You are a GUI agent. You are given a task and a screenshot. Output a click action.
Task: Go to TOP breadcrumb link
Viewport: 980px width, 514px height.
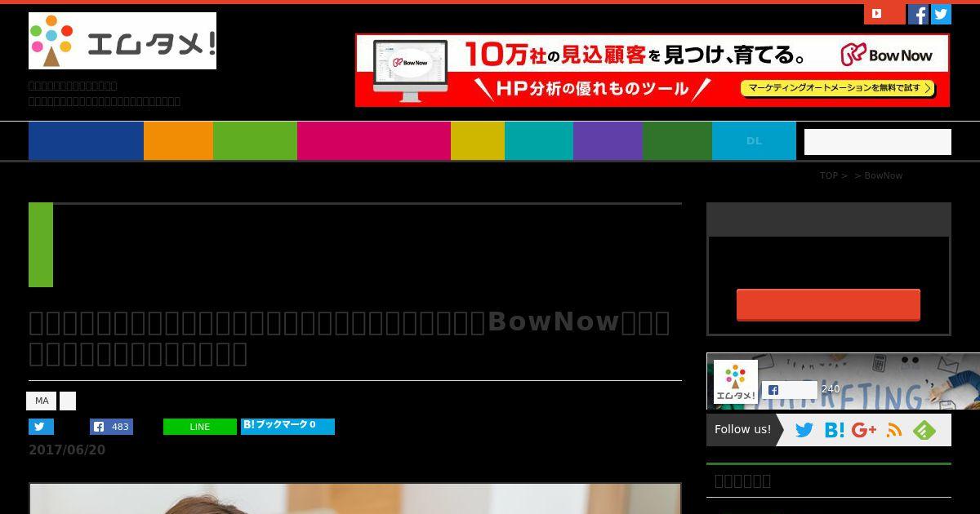click(829, 175)
